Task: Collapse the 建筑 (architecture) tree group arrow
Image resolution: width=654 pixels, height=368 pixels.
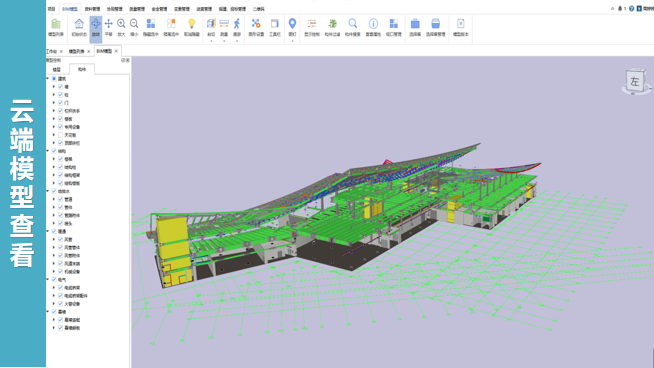Action: [x=48, y=78]
